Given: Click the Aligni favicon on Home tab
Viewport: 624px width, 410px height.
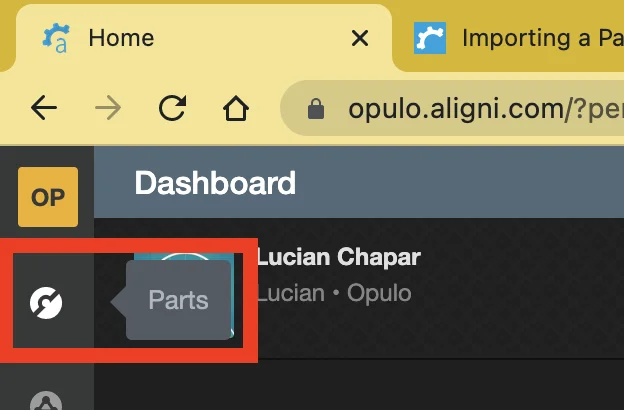Looking at the screenshot, I should coord(56,38).
